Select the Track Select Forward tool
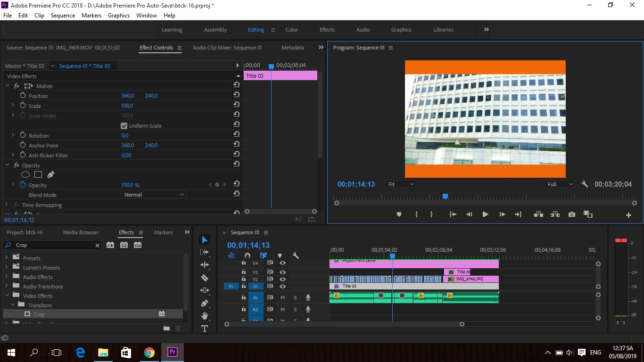The width and height of the screenshot is (644, 362). 205,252
